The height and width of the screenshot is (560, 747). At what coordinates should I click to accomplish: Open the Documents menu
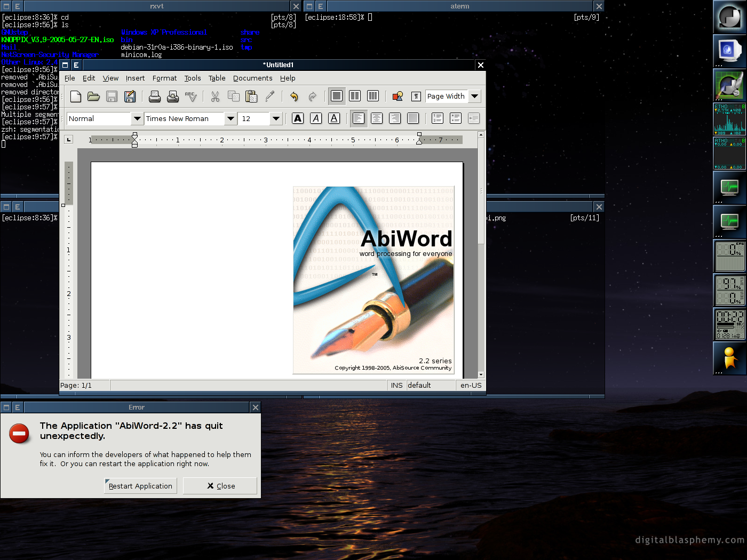tap(252, 78)
